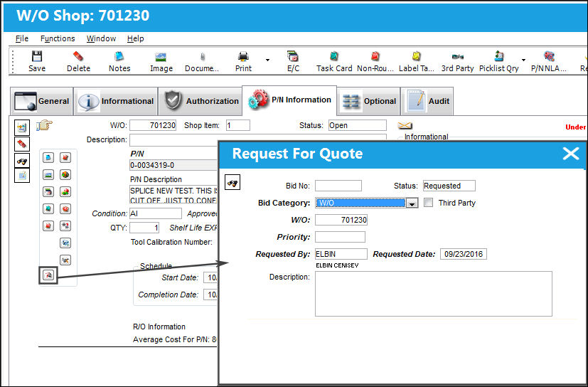588x387 pixels.
Task: Run the Picklist Qry toolbar button
Action: pos(498,62)
